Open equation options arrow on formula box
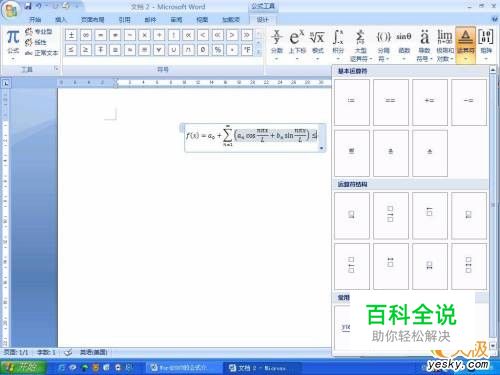This screenshot has width=500, height=375. tap(322, 148)
